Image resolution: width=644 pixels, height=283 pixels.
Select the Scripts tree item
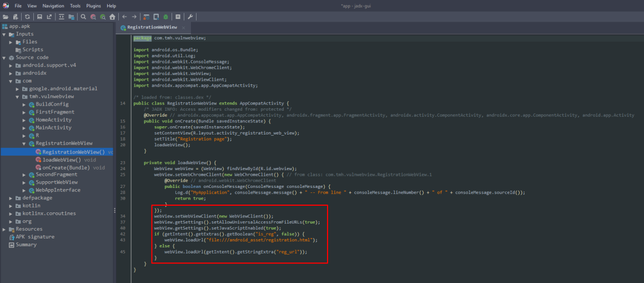29,50
